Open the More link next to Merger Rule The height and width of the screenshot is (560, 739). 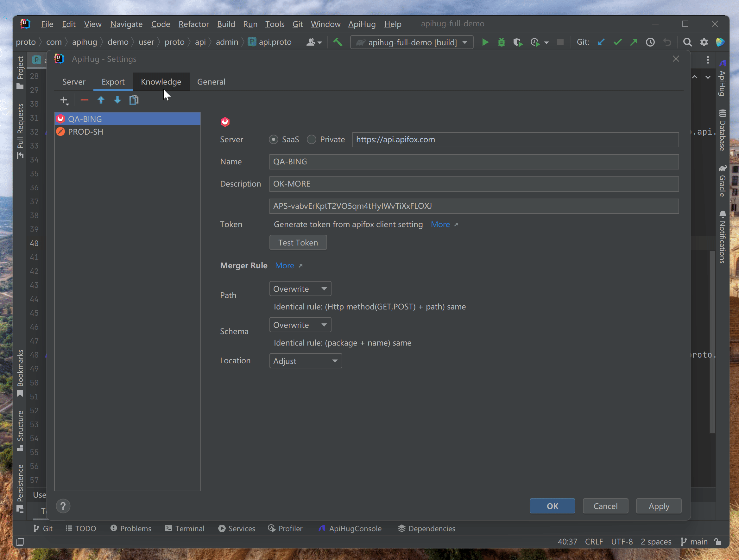(x=285, y=266)
